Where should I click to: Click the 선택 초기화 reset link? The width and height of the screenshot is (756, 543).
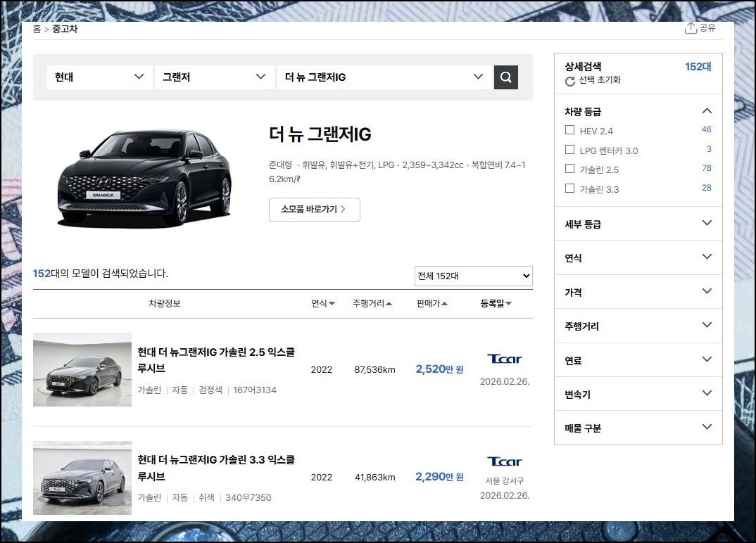[600, 80]
